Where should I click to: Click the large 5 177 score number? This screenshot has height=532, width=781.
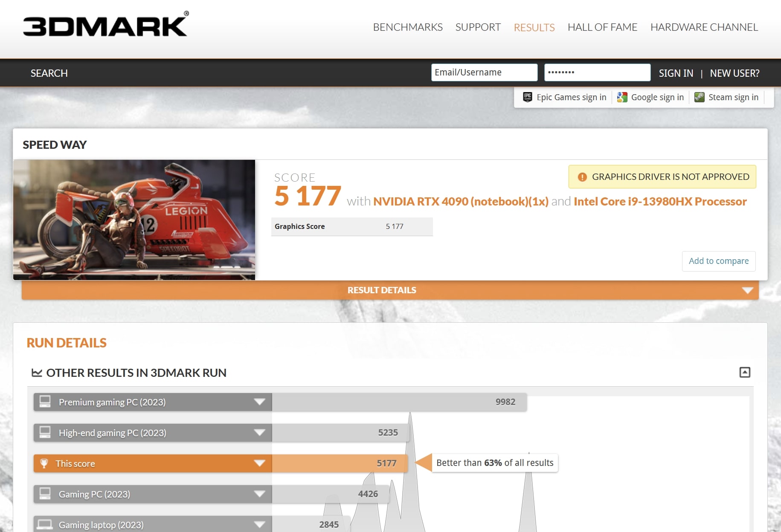[x=308, y=196]
